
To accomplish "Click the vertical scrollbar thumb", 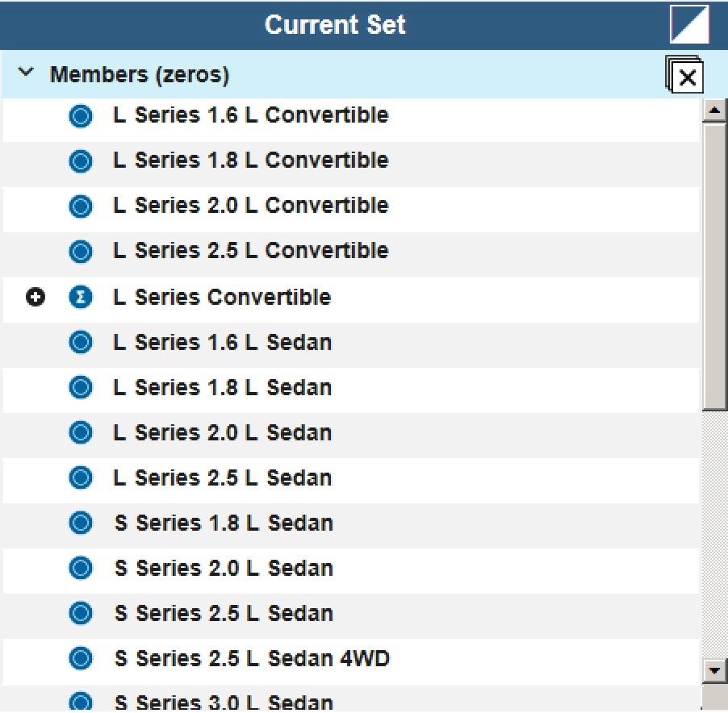I will coord(714,267).
